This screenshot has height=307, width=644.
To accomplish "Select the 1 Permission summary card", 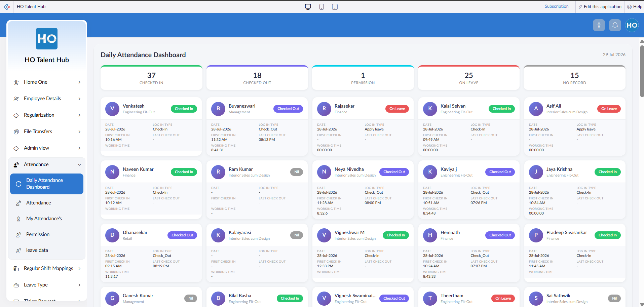I will point(363,78).
